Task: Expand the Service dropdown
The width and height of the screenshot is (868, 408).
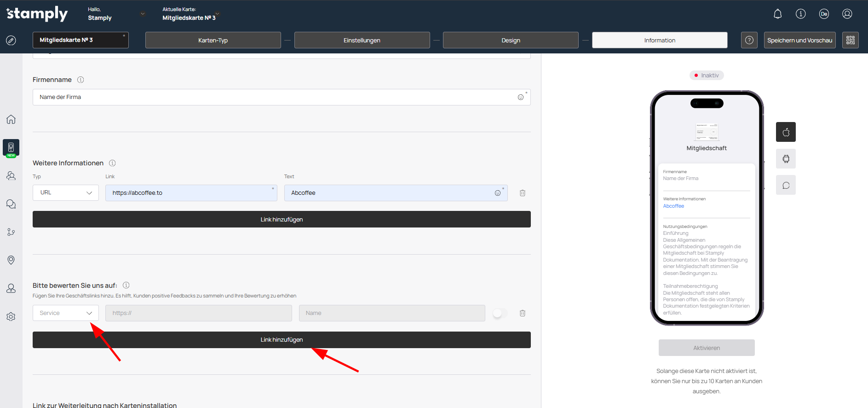Action: (x=66, y=313)
